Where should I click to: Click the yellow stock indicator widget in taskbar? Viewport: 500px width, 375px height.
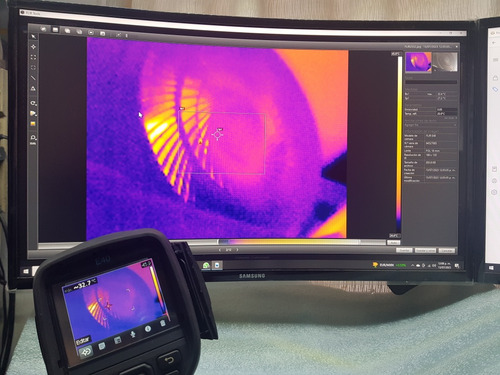[x=389, y=265]
